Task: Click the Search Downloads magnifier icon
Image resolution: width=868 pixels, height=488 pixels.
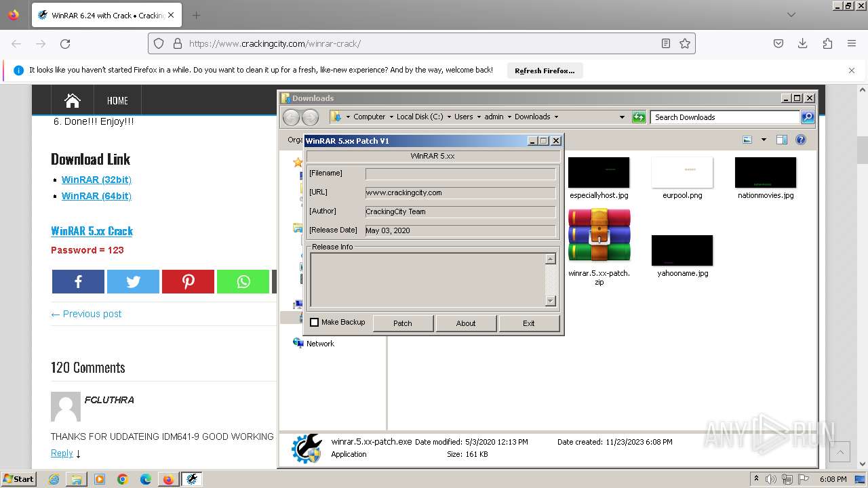Action: pos(808,117)
